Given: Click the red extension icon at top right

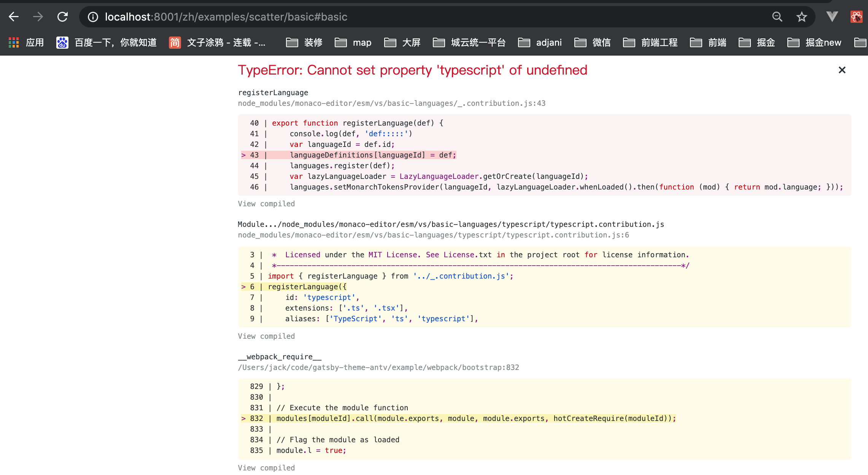Looking at the screenshot, I should click(x=856, y=17).
